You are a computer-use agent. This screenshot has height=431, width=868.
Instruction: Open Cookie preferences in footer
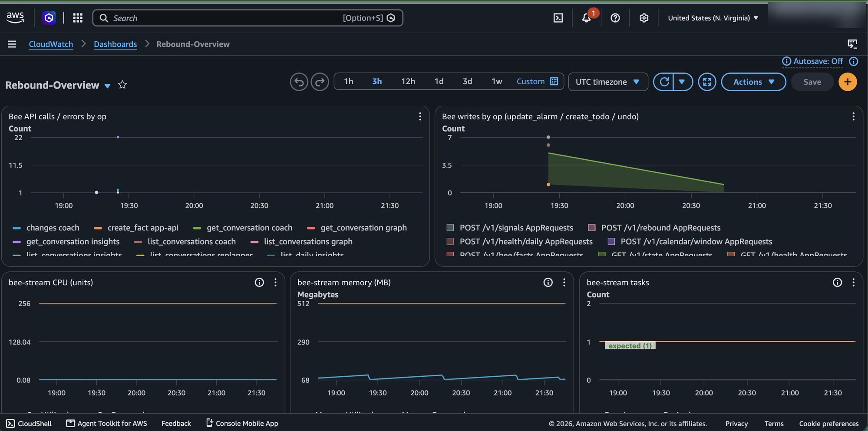click(x=829, y=423)
